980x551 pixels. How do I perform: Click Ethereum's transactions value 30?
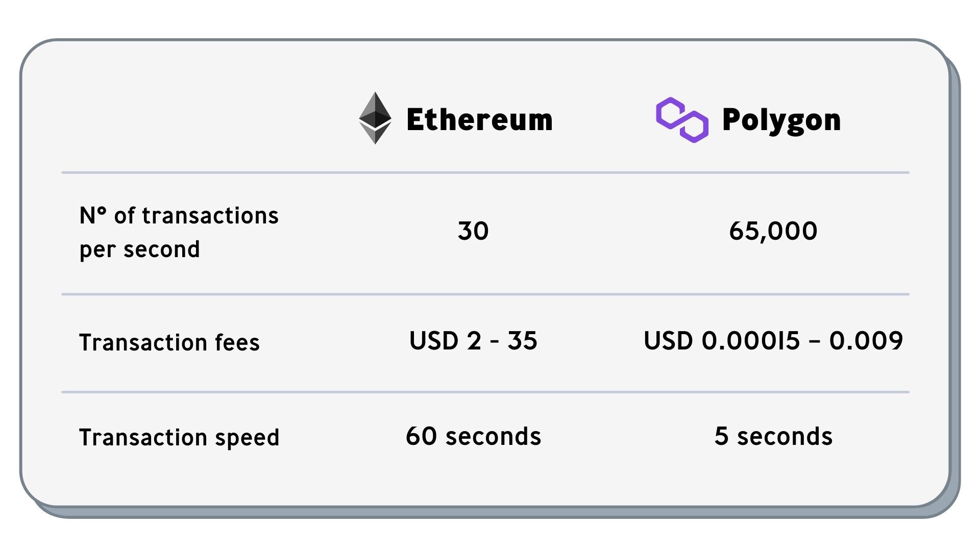473,231
